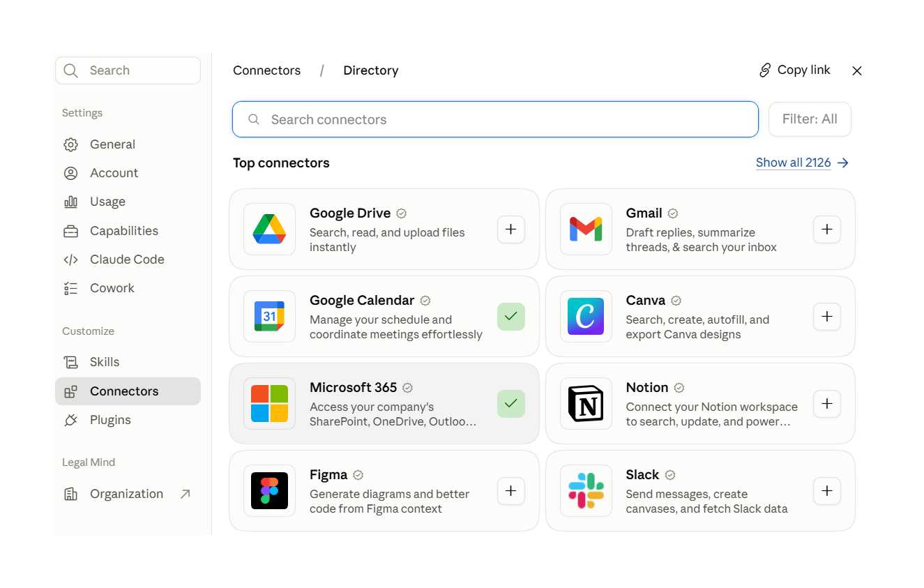Image resolution: width=924 pixels, height=588 pixels.
Task: Open Account settings
Action: click(x=128, y=173)
